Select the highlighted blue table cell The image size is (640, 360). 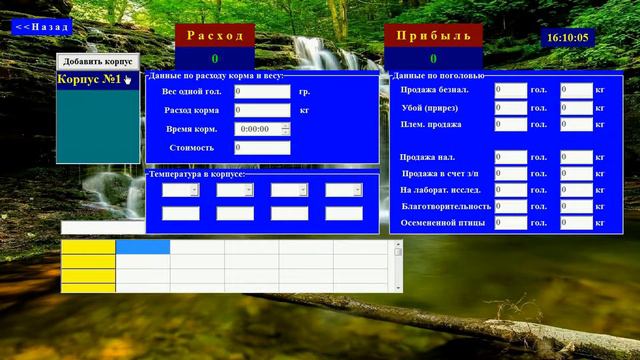[x=143, y=247]
